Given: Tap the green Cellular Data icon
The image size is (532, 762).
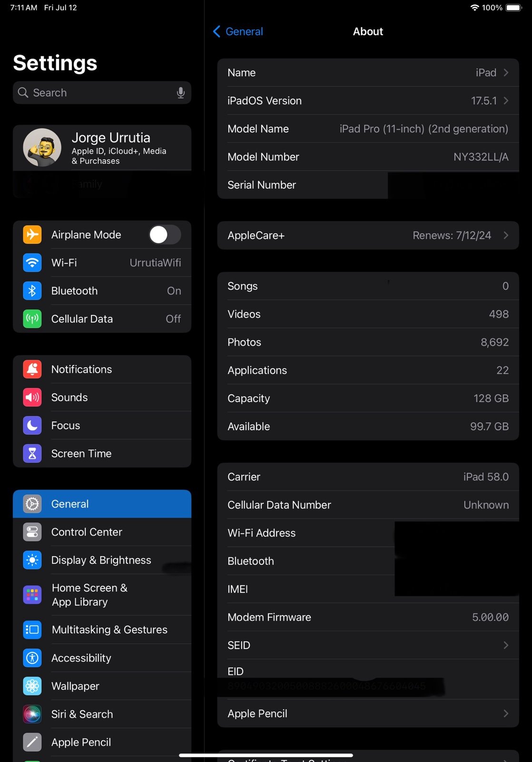Looking at the screenshot, I should (32, 319).
